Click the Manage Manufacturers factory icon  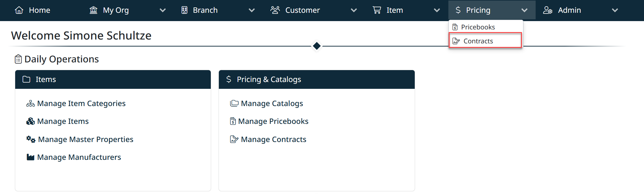coord(30,157)
